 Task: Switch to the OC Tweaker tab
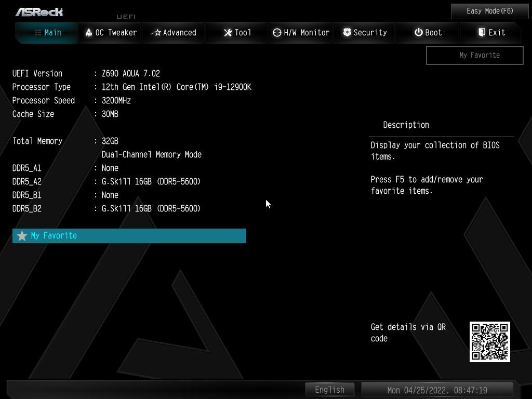pyautogui.click(x=110, y=33)
